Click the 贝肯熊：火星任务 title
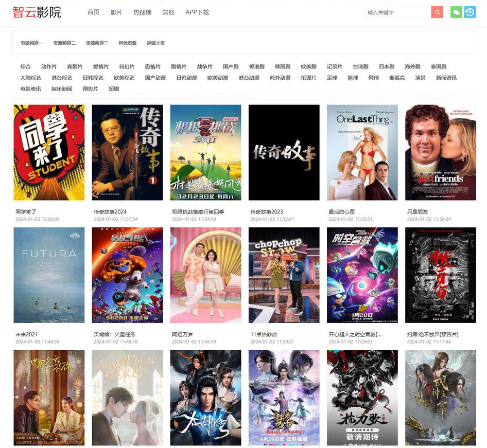The image size is (487, 448). 115,334
